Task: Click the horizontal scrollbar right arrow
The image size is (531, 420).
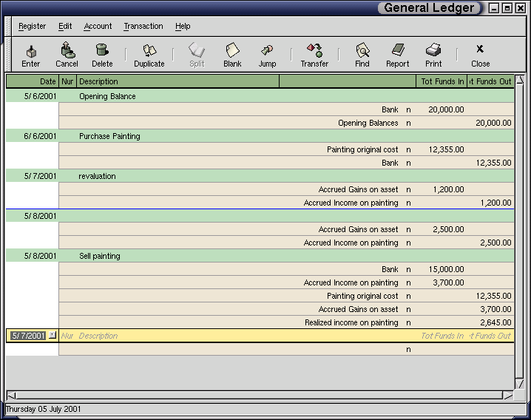Action: pos(508,396)
